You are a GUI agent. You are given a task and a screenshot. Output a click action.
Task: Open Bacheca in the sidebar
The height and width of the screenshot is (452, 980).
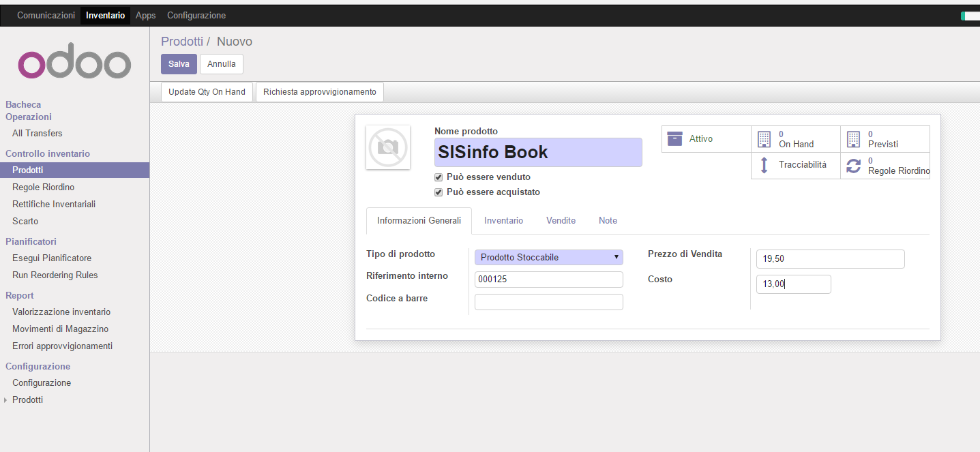[x=23, y=105]
